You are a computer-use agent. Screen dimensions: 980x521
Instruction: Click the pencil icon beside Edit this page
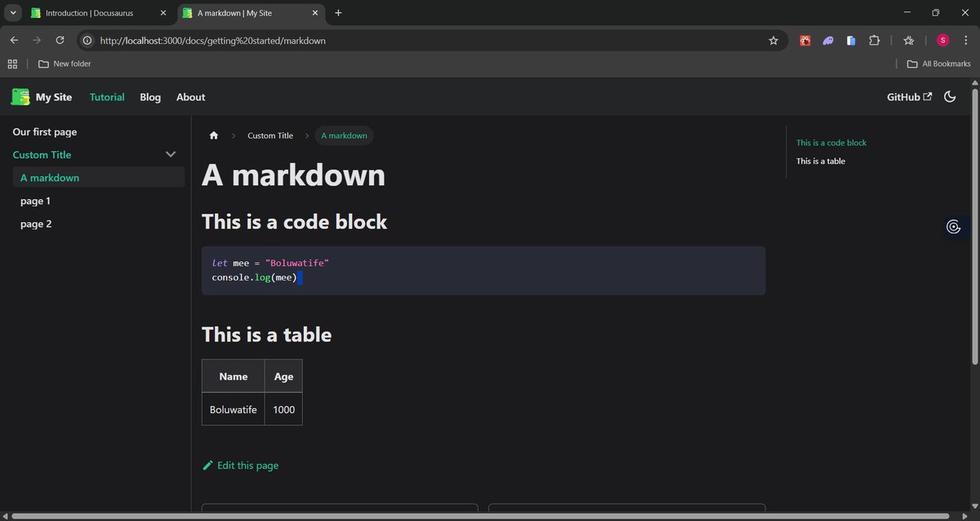[207, 465]
